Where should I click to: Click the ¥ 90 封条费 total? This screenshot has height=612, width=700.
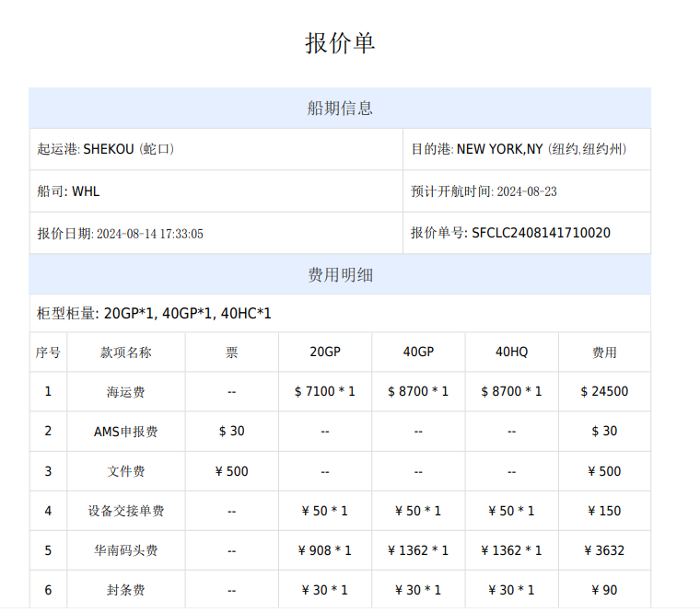click(604, 590)
